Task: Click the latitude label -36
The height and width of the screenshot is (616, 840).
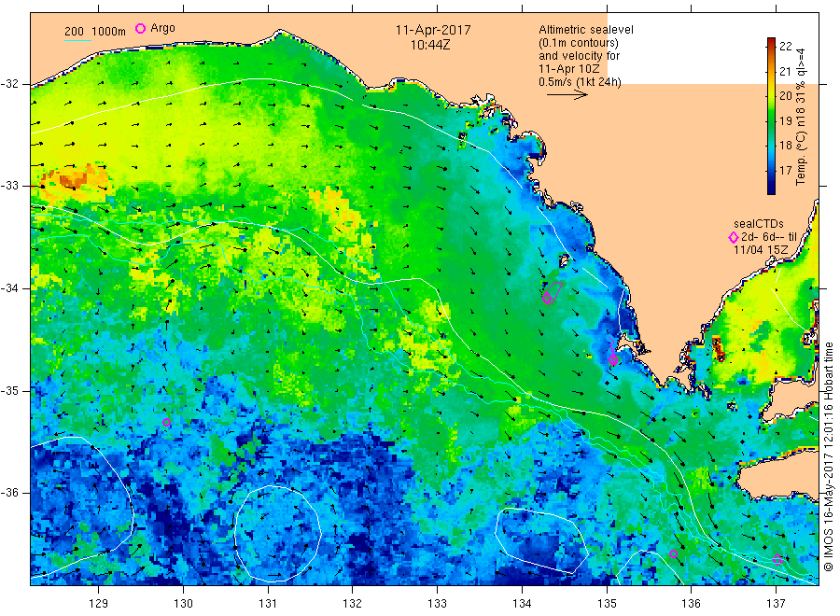Action: coord(10,492)
